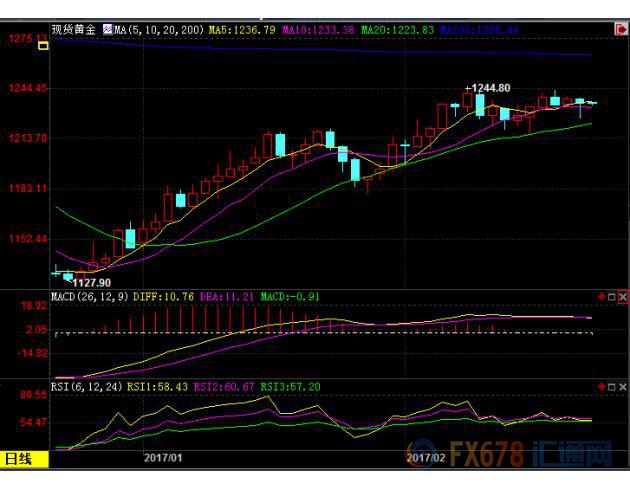The image size is (630, 490).
Task: Click the RSI1:58.43 value
Action: (157, 387)
